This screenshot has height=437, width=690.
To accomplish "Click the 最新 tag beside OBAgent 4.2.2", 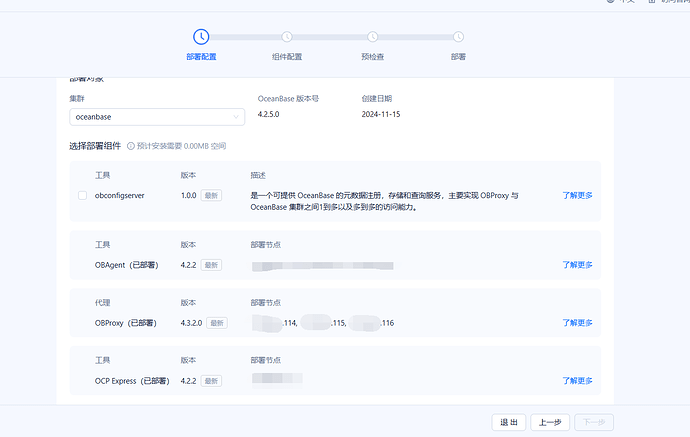I will [x=211, y=265].
